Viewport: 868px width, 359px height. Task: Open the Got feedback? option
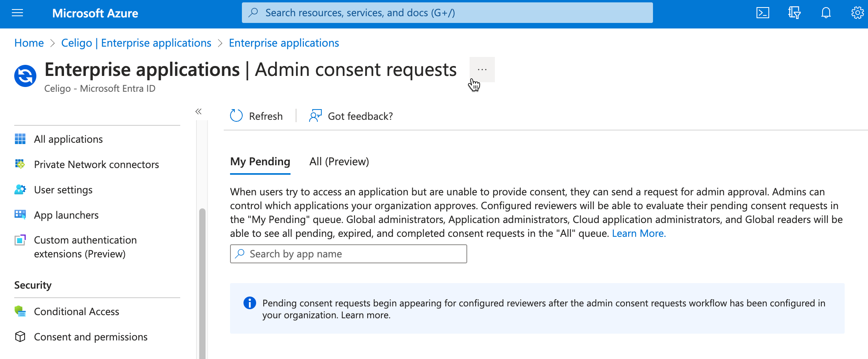351,116
